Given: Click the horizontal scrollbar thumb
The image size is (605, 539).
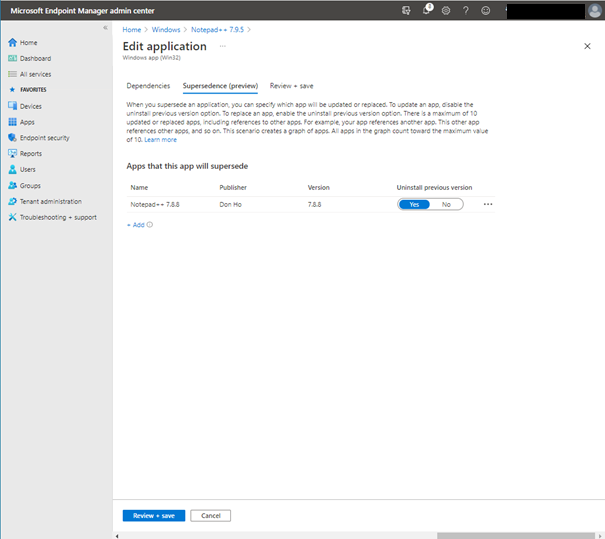Looking at the screenshot, I should (x=515, y=536).
